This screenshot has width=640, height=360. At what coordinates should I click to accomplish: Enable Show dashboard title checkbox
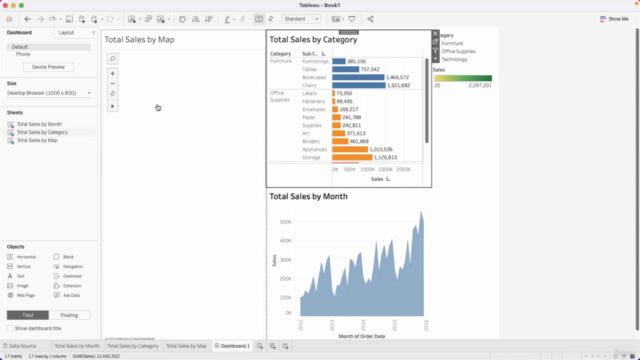(x=10, y=328)
